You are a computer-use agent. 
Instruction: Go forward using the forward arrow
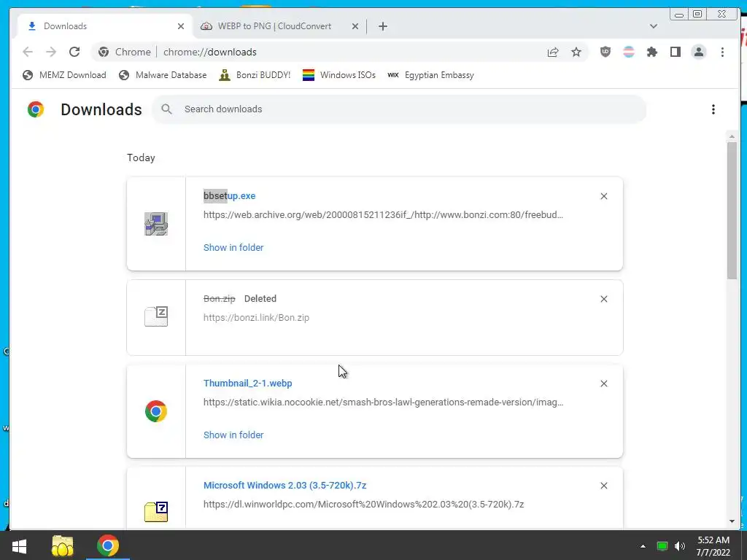pyautogui.click(x=51, y=52)
